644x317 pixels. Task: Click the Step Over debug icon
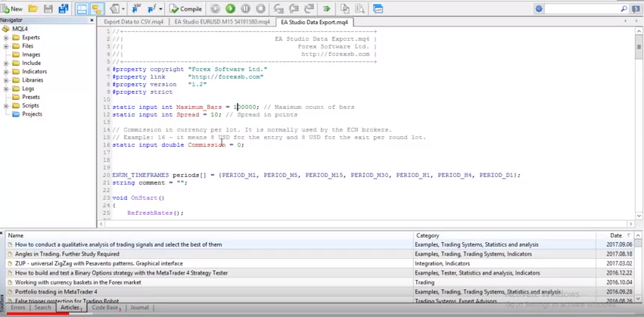294,8
